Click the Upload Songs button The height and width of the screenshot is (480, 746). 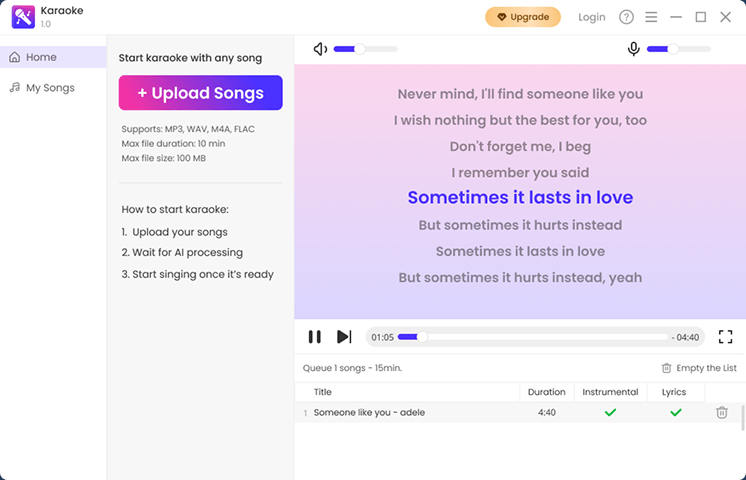pyautogui.click(x=200, y=93)
